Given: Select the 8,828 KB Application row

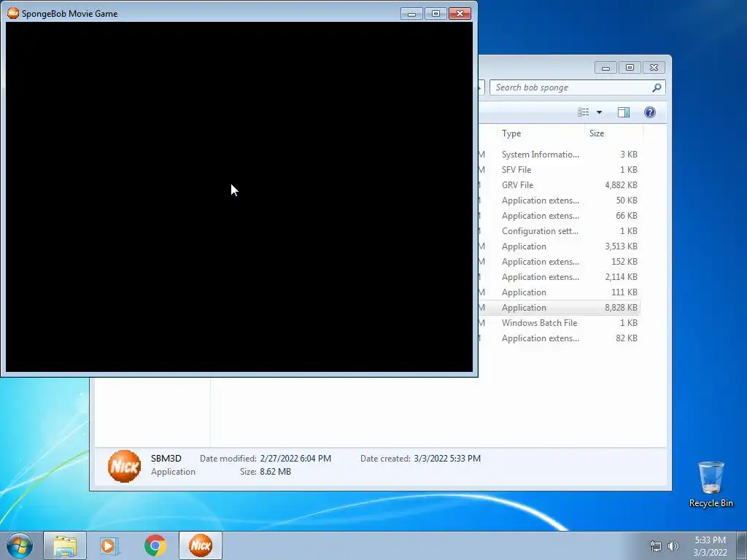Looking at the screenshot, I should click(559, 308).
